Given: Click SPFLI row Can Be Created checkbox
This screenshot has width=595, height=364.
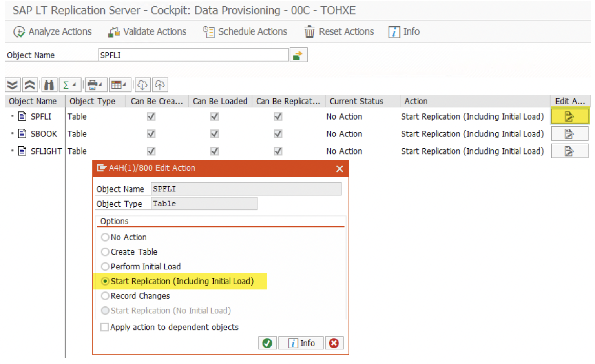Looking at the screenshot, I should 151,116.
